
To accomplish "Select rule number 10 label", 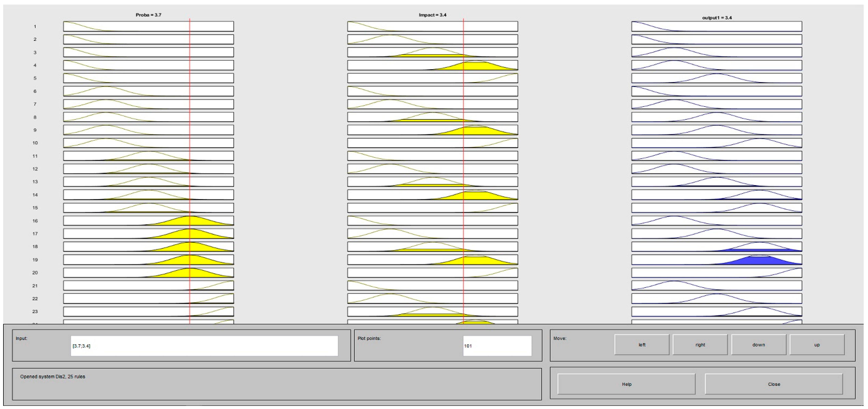I will tap(35, 143).
